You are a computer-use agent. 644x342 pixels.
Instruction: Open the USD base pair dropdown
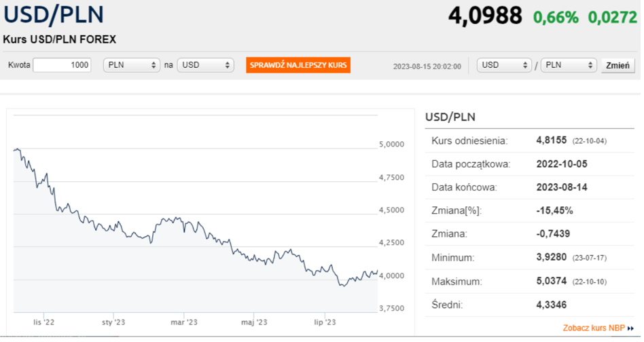click(x=504, y=65)
